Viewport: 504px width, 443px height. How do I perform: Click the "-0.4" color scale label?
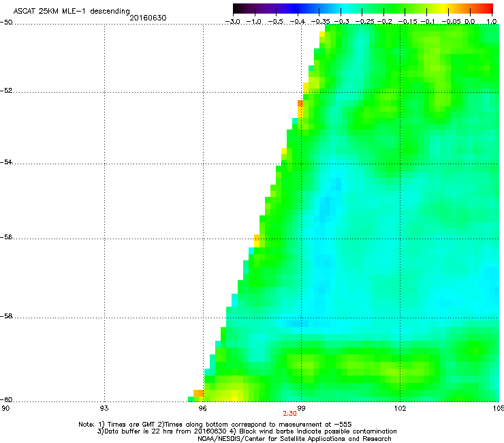coord(298,22)
